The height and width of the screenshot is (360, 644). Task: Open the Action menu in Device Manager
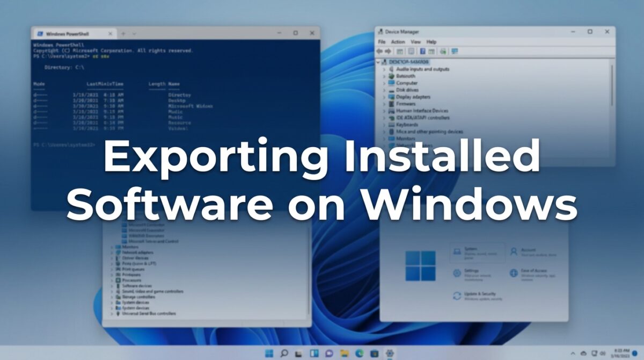click(398, 41)
